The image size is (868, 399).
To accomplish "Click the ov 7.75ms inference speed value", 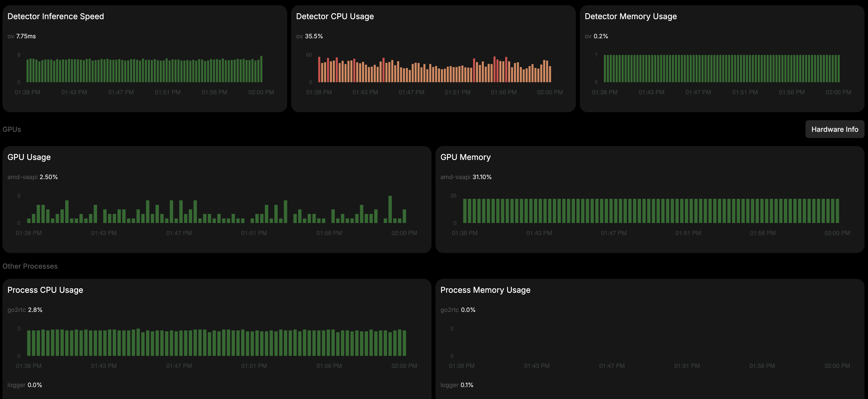I will (x=22, y=36).
